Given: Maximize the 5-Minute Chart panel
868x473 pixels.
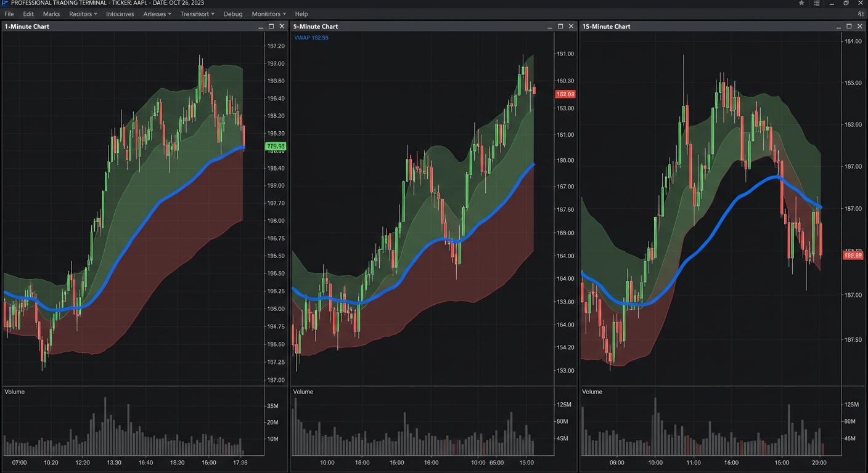Looking at the screenshot, I should coord(560,26).
